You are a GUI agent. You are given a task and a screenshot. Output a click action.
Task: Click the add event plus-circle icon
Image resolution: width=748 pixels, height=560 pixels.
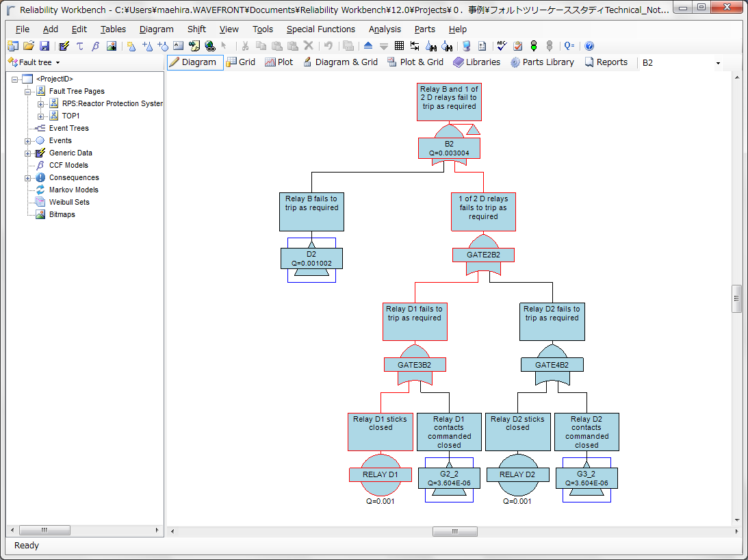(163, 46)
